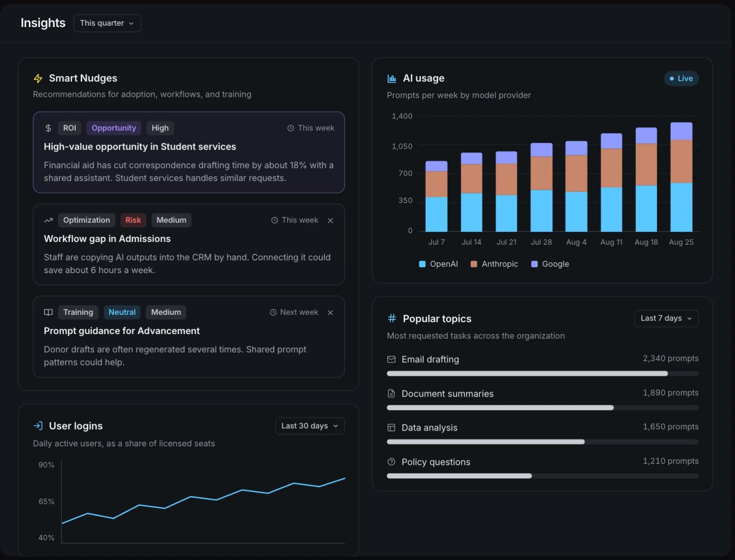Click the User logins arrow icon

(x=38, y=426)
